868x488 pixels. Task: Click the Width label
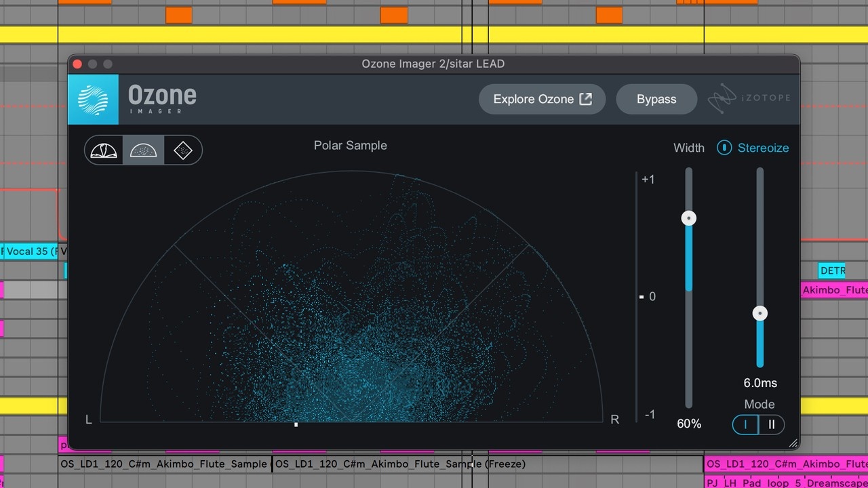[689, 148]
